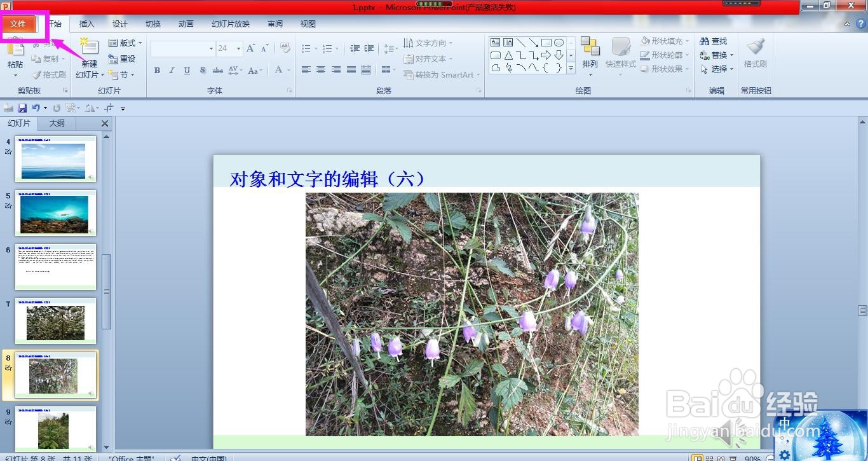The image size is (868, 461).
Task: Click the Undo icon in quick access toolbar
Action: coord(36,108)
